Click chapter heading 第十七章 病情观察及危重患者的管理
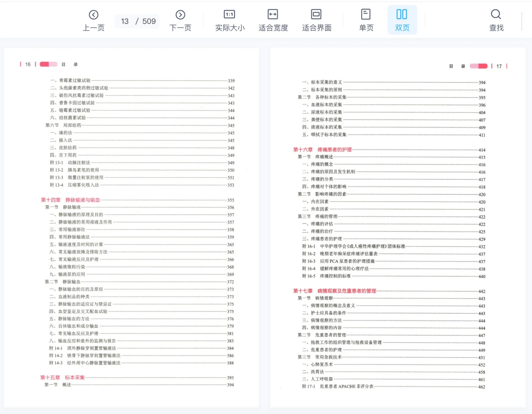This screenshot has height=414, width=532. 334,291
